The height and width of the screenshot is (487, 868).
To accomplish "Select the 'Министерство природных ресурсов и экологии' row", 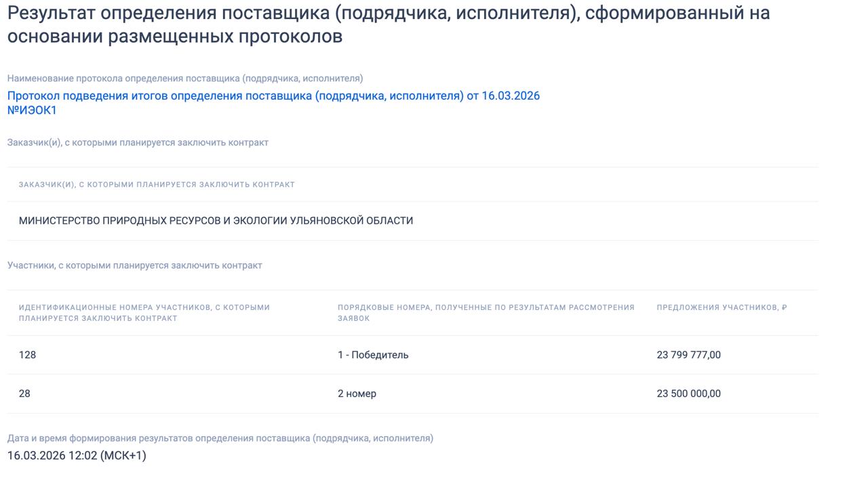I will tap(216, 220).
